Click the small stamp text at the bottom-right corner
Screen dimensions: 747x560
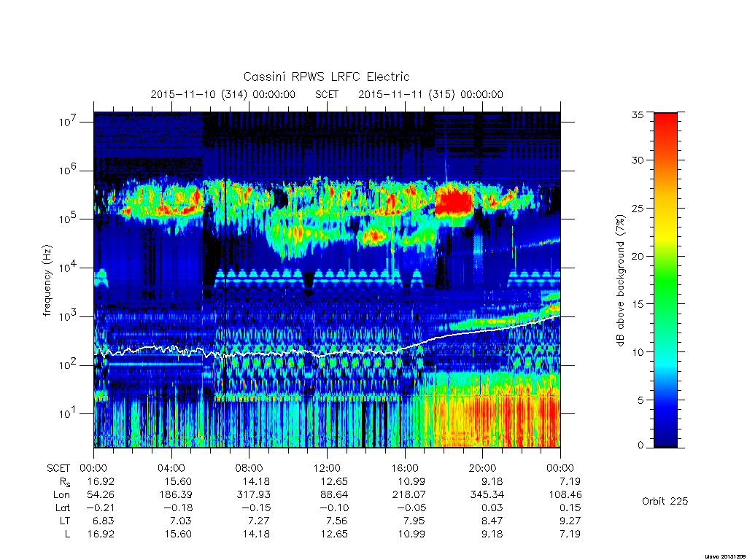(725, 556)
